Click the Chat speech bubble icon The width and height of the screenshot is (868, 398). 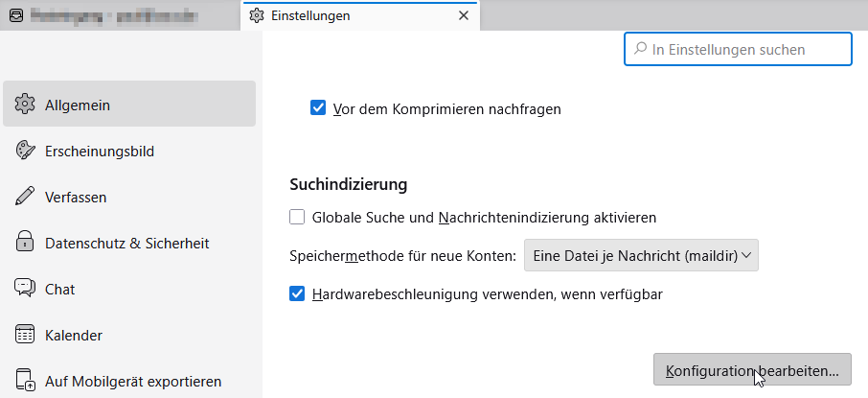pos(26,289)
